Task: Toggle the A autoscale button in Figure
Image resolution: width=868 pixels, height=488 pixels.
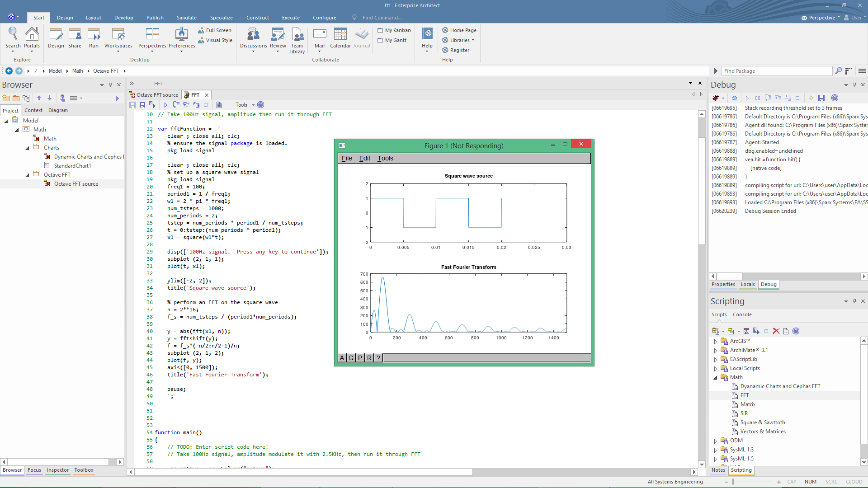Action: 342,358
